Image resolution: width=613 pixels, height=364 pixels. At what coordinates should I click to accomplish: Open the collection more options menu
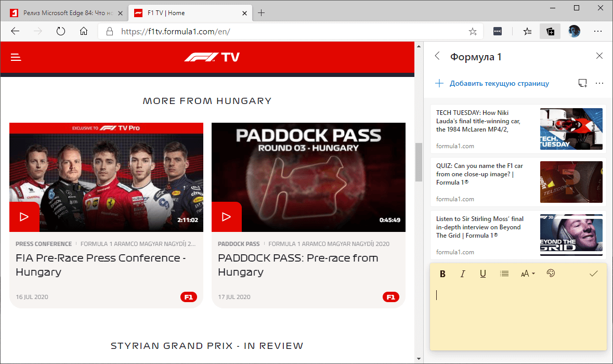pos(599,83)
